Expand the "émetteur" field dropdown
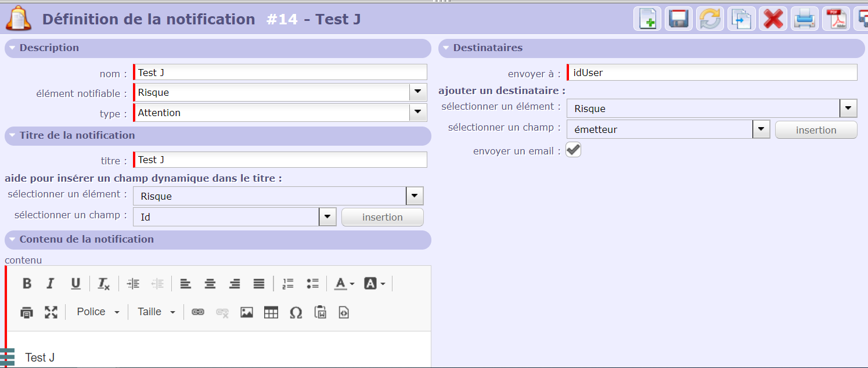 (x=761, y=129)
